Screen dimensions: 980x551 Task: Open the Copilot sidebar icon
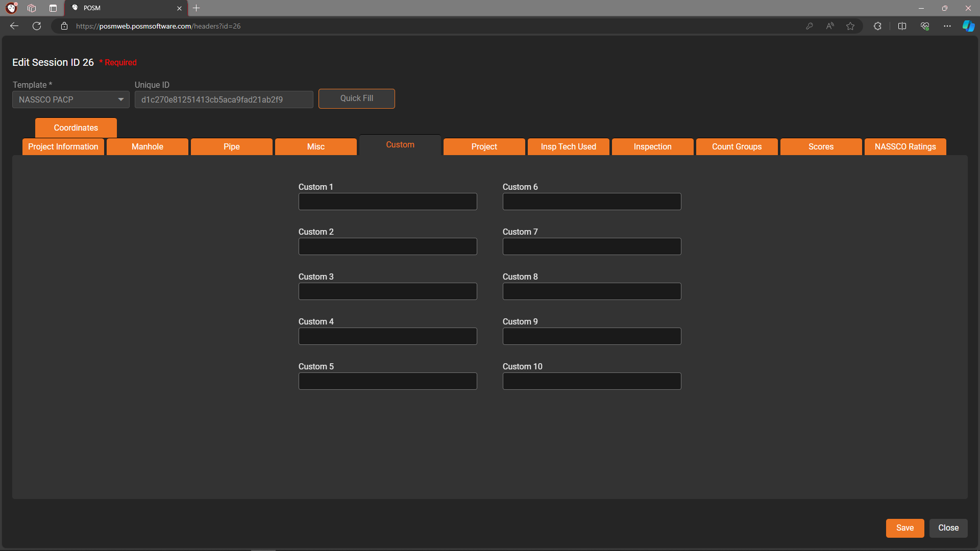tap(968, 26)
